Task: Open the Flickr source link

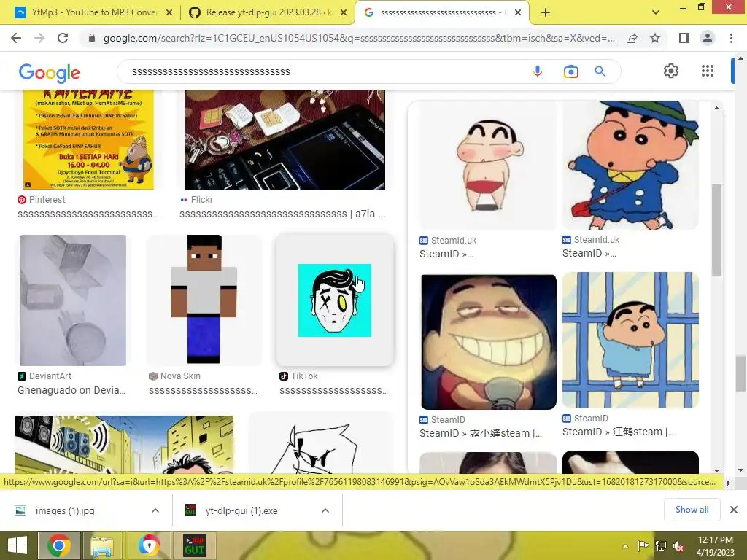Action: [x=196, y=200]
